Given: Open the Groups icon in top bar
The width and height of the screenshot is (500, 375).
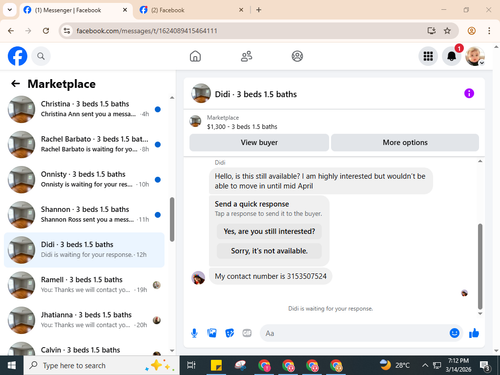Looking at the screenshot, I should coord(297,56).
